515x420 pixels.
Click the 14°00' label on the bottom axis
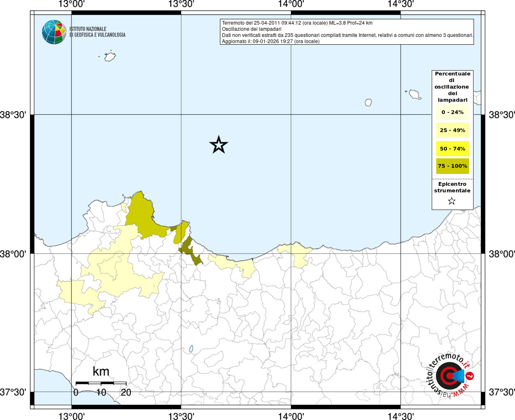[x=291, y=416]
